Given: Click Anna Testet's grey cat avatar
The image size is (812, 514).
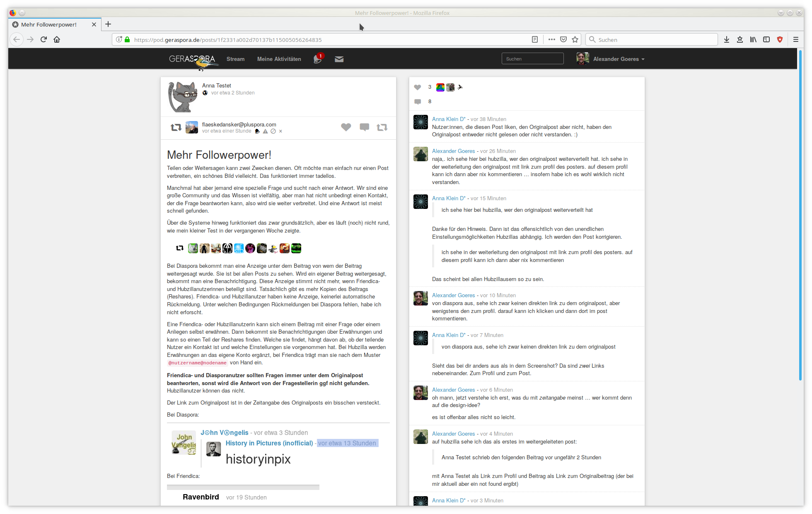Looking at the screenshot, I should pyautogui.click(x=182, y=97).
